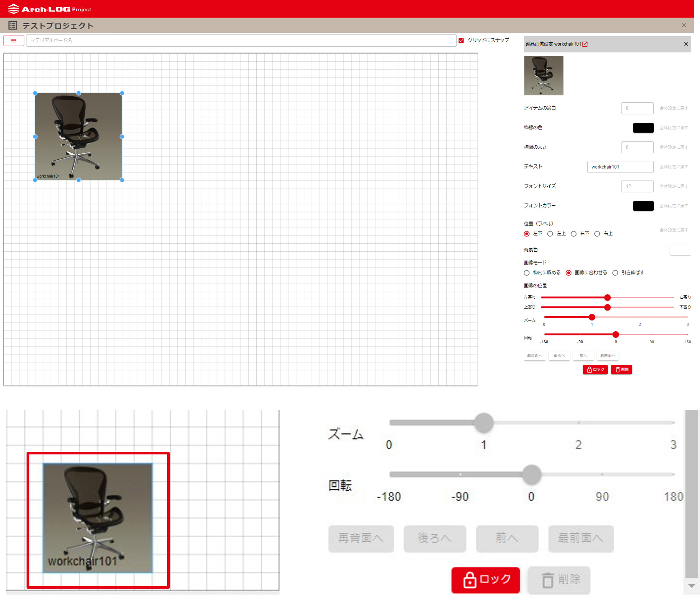Select the 右上 label position radio
This screenshot has width=700, height=598.
point(597,234)
